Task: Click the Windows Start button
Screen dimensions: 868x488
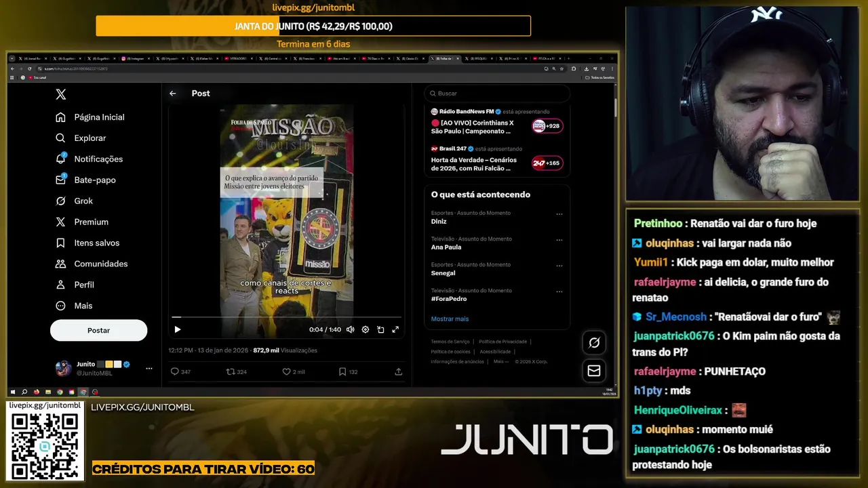Action: click(13, 392)
